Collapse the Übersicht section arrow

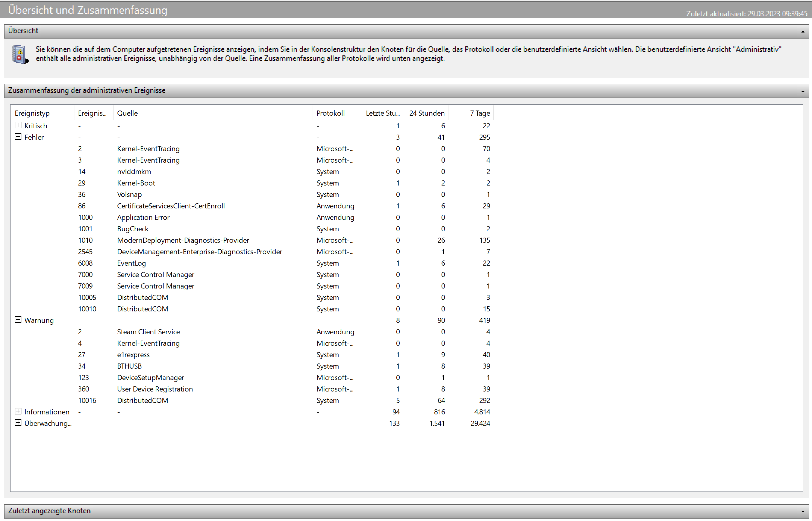pos(803,31)
